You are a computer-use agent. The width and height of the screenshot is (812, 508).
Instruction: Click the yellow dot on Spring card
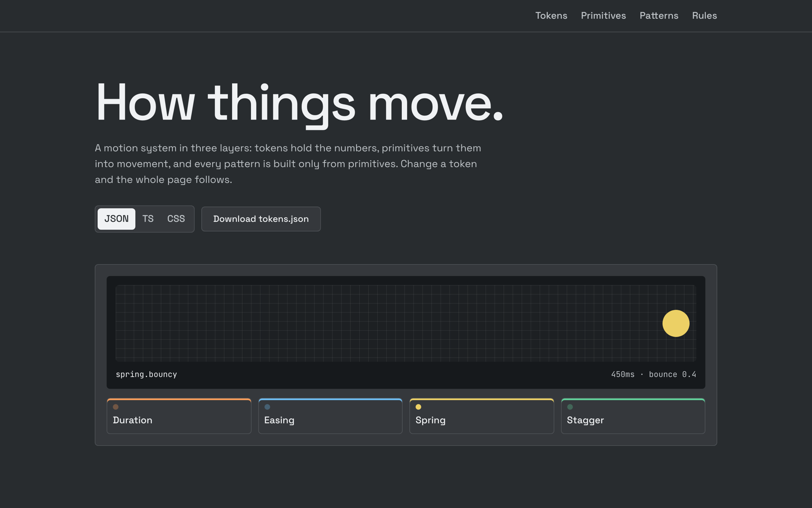tap(418, 407)
